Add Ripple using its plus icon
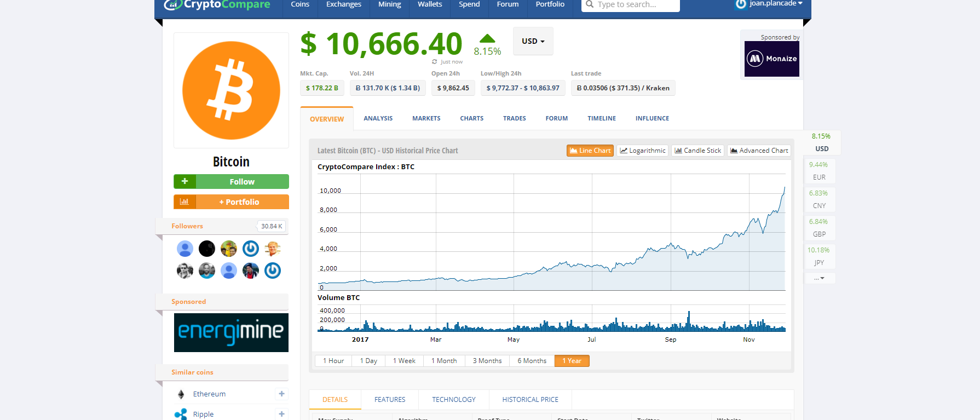This screenshot has height=420, width=980. pos(281,414)
